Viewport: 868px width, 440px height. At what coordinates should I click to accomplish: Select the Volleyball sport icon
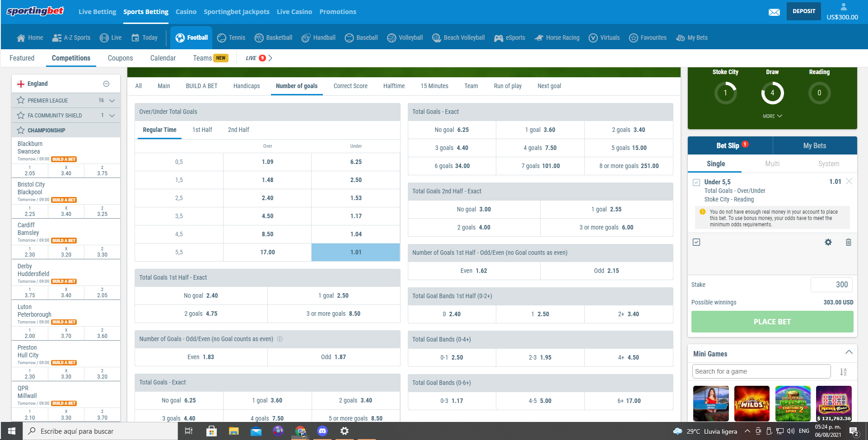392,38
